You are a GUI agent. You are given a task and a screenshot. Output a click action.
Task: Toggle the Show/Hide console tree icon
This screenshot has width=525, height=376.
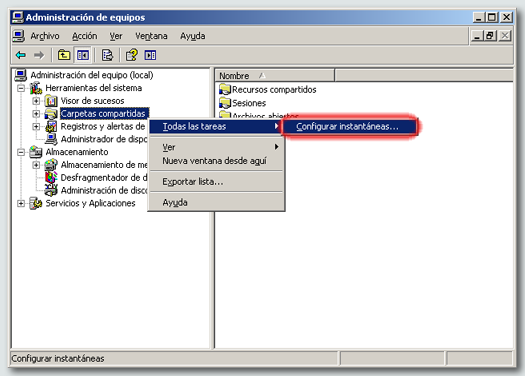(83, 55)
